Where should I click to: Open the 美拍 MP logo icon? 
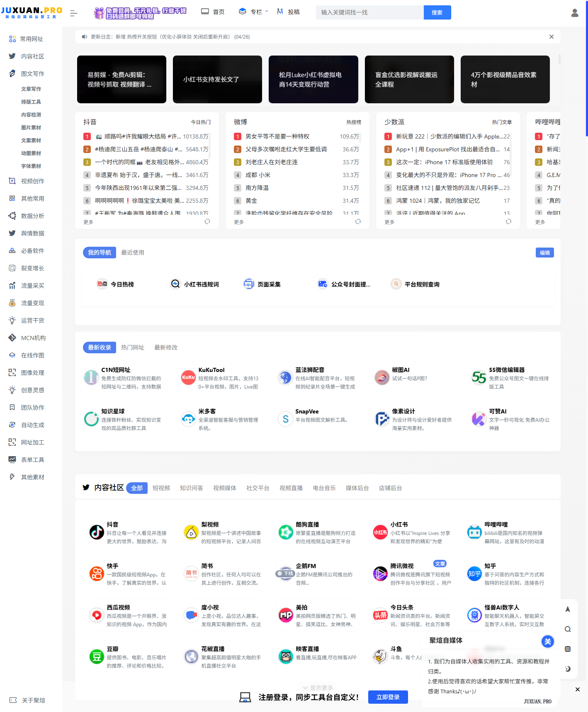[286, 615]
